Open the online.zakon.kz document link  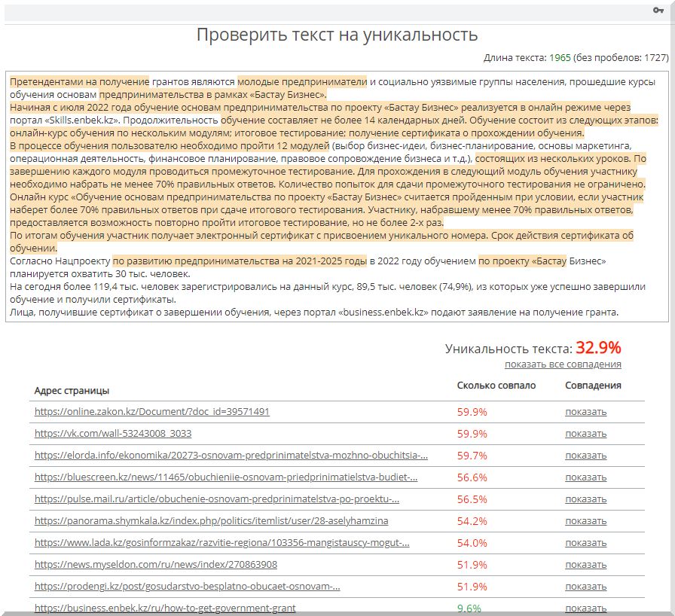pos(152,412)
